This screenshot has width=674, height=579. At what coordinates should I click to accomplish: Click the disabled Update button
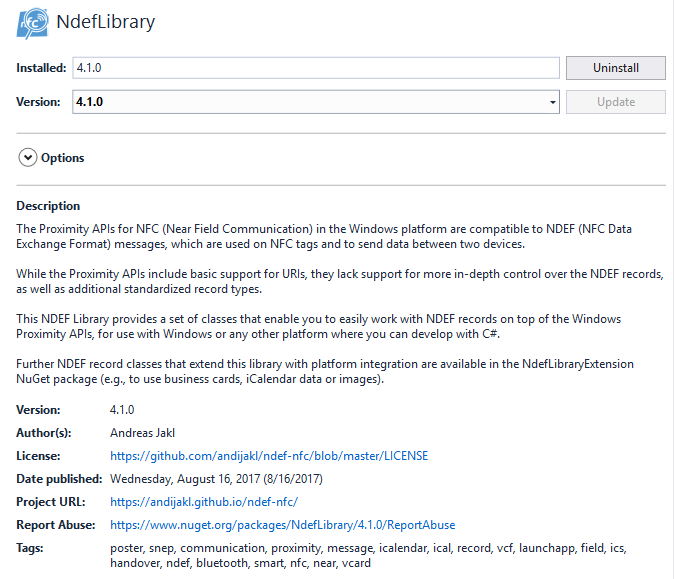pyautogui.click(x=616, y=102)
